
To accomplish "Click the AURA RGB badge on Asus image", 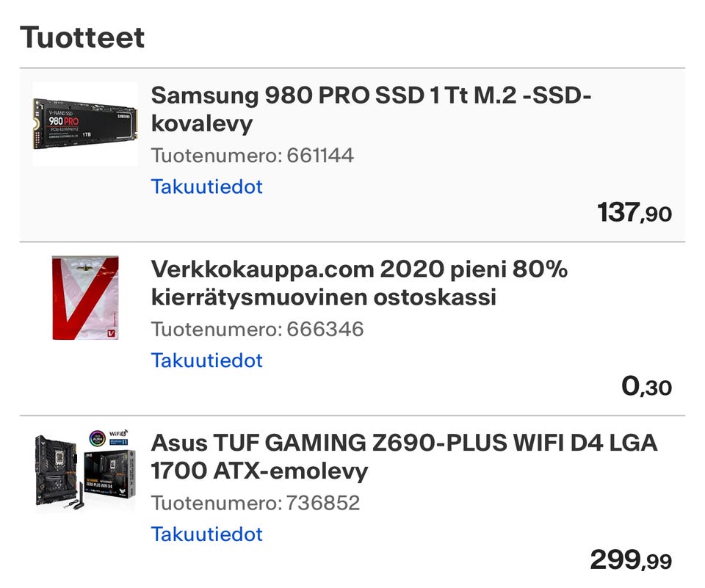I will point(97,438).
